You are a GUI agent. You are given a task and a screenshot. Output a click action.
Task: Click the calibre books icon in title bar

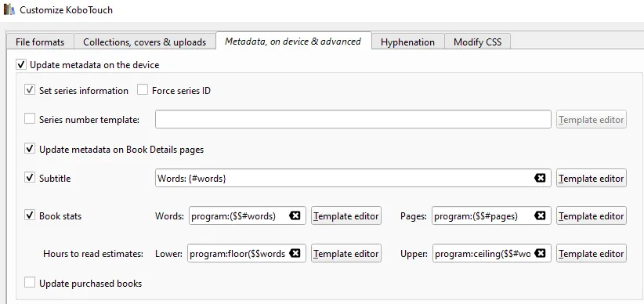pyautogui.click(x=9, y=9)
